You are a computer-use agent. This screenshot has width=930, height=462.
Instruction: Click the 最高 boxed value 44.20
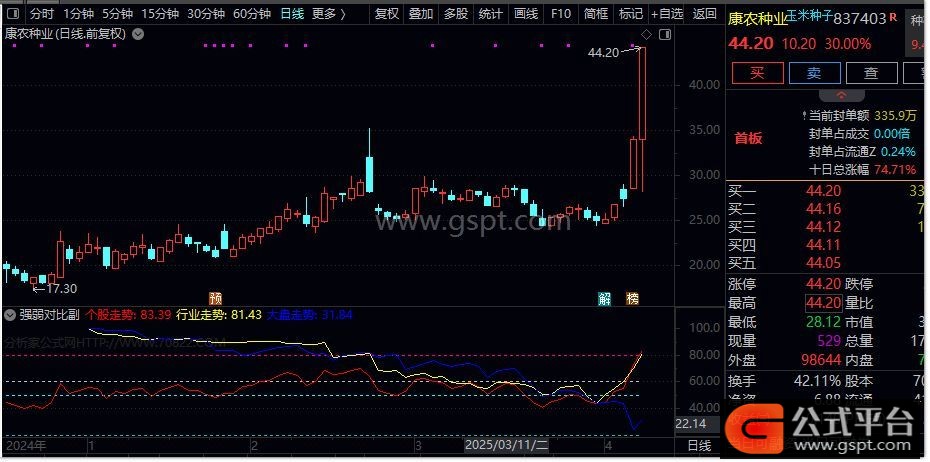823,304
